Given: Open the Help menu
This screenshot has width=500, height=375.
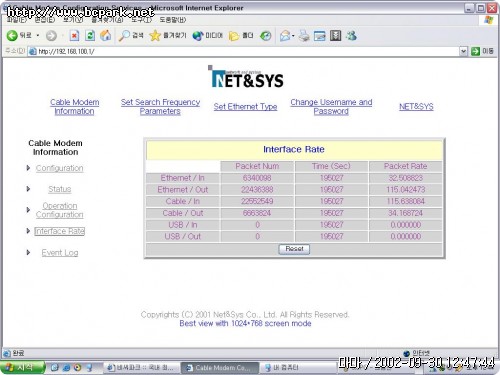Looking at the screenshot, I should pyautogui.click(x=173, y=20).
